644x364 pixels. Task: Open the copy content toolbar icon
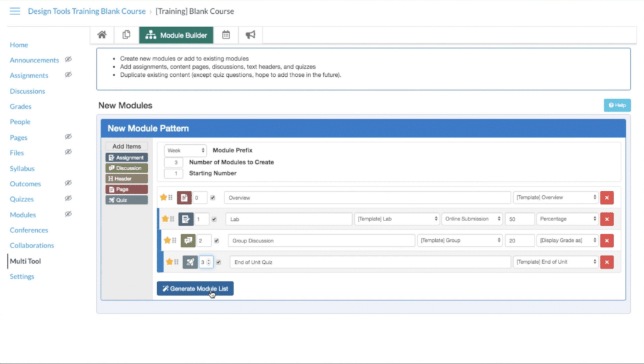(x=126, y=35)
